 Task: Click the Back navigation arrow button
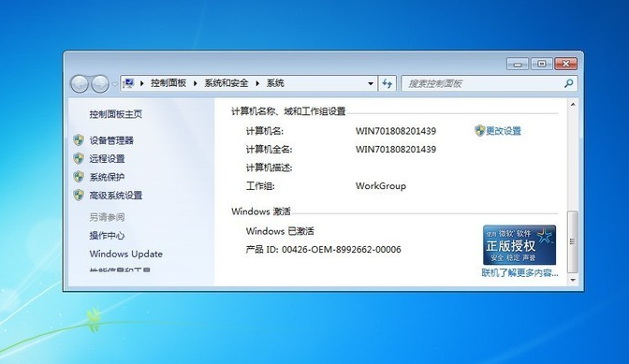[x=79, y=84]
